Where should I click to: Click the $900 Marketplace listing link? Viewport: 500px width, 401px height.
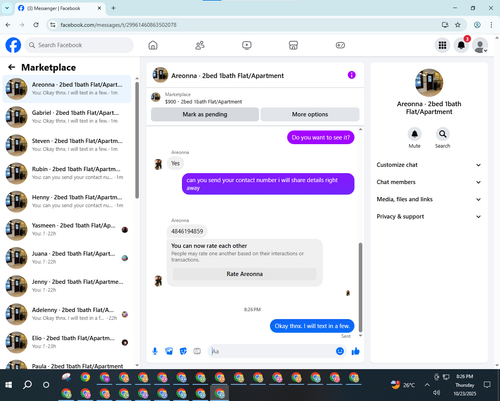pyautogui.click(x=203, y=102)
